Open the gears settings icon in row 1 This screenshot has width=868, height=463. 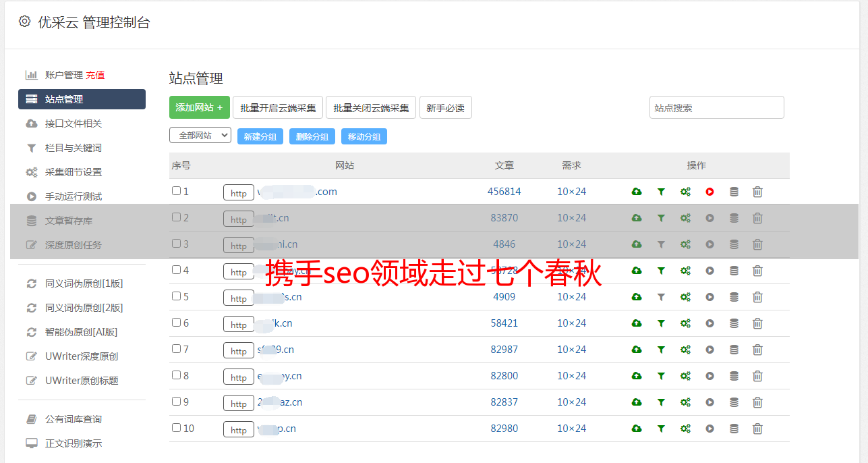685,192
